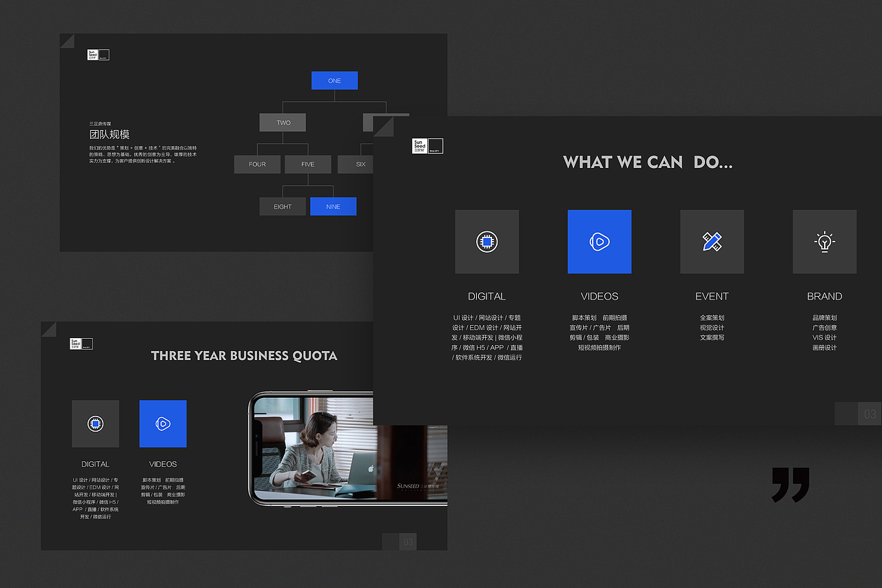Select the blue ONE box in the org chart
The image size is (882, 588).
(x=334, y=81)
